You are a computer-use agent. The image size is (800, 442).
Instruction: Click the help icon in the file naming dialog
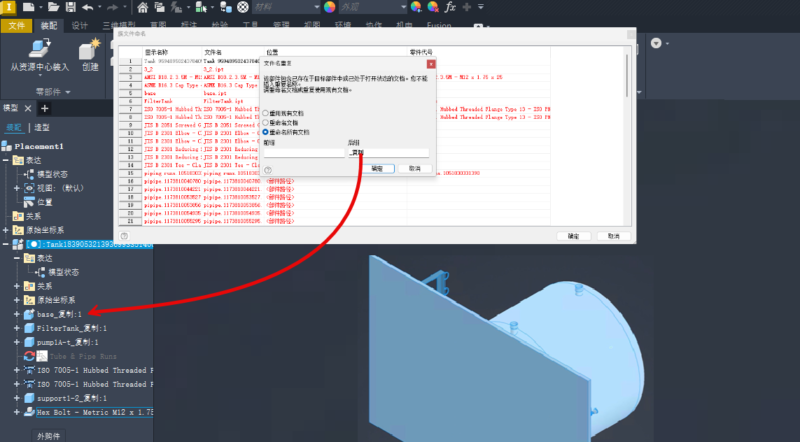pyautogui.click(x=124, y=236)
